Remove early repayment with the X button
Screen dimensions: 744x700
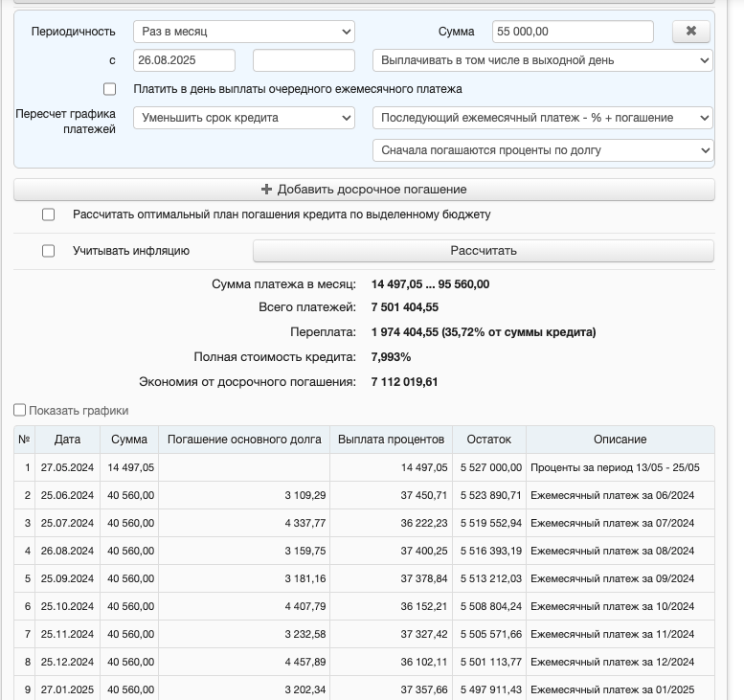691,32
